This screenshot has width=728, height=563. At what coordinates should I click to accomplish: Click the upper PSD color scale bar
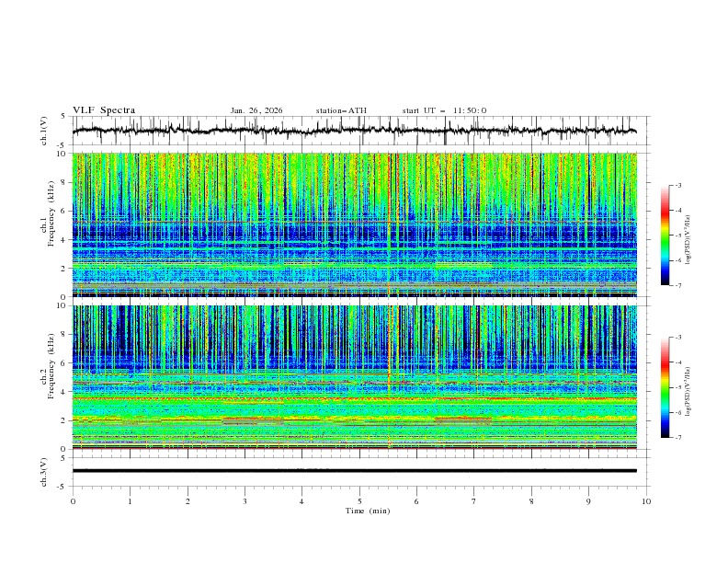click(x=665, y=236)
